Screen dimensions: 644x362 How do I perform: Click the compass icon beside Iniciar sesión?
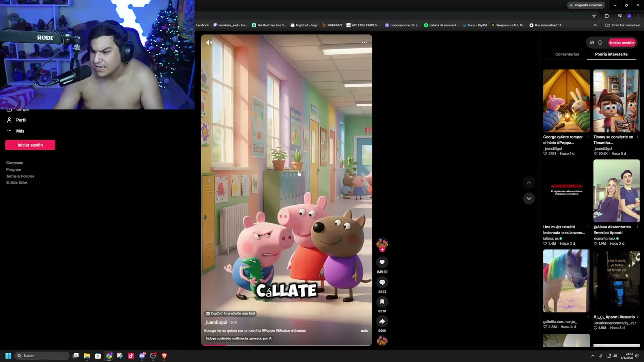(592, 43)
